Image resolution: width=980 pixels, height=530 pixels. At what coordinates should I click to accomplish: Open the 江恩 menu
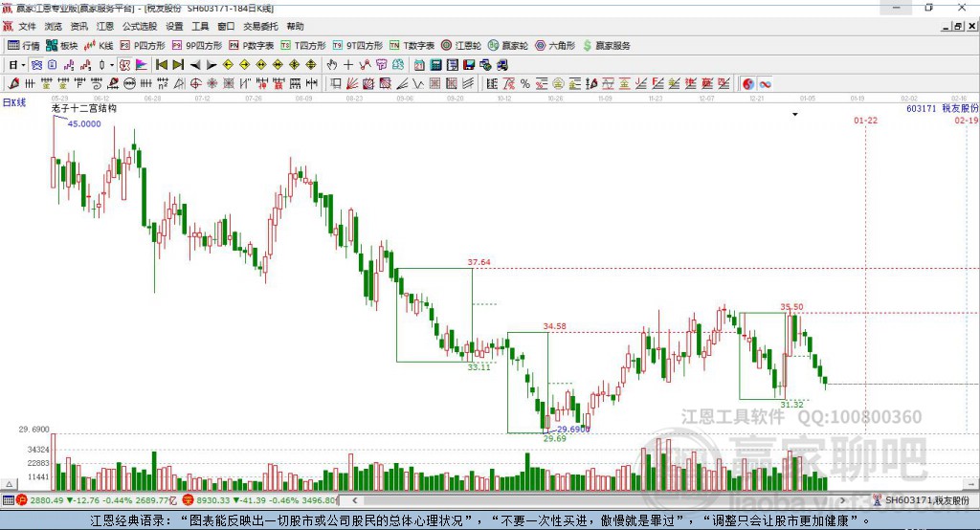coord(105,26)
